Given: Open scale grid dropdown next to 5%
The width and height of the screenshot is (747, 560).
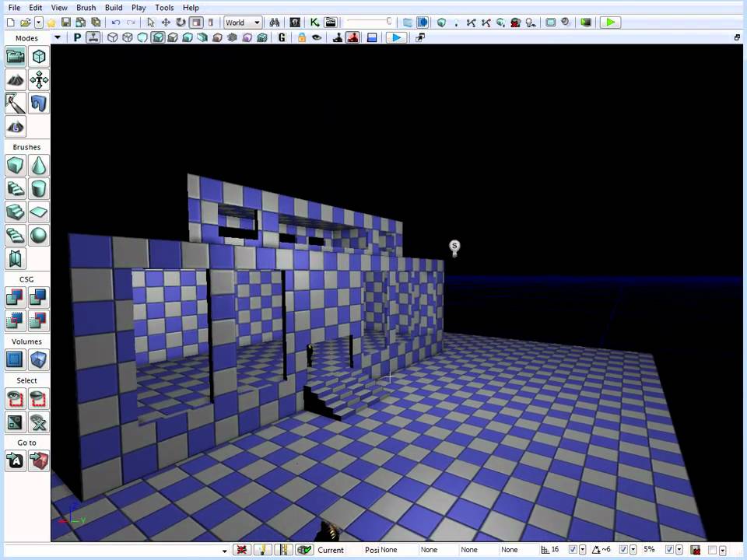Looking at the screenshot, I should (679, 550).
